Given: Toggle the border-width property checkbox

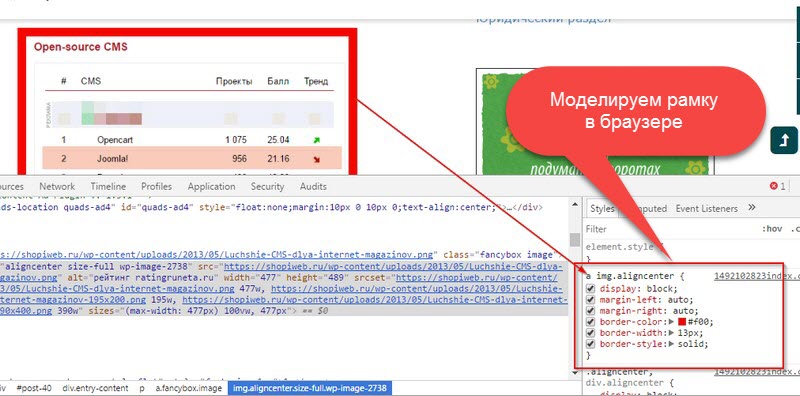Looking at the screenshot, I should tap(591, 333).
